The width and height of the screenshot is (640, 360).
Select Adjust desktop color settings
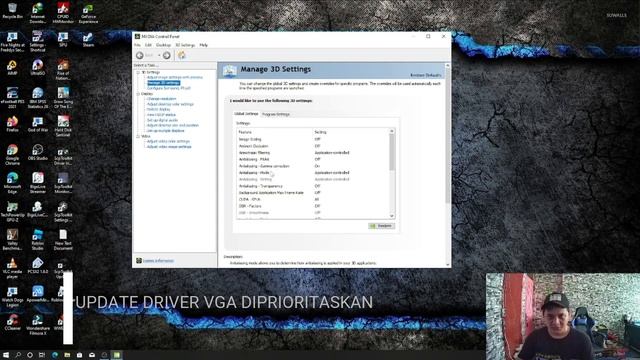[x=170, y=104]
